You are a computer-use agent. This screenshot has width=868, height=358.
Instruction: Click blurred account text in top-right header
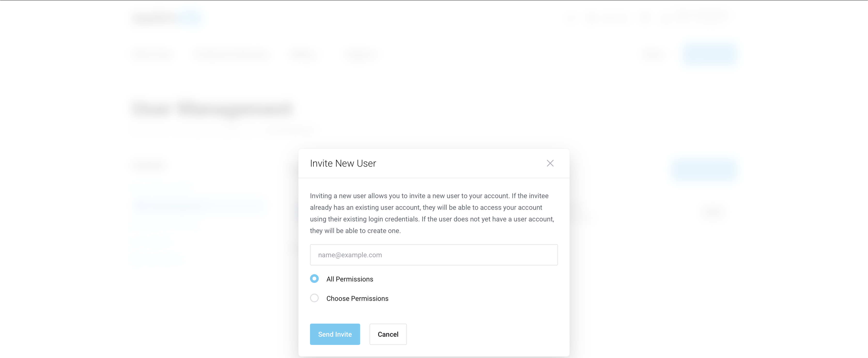pos(694,17)
